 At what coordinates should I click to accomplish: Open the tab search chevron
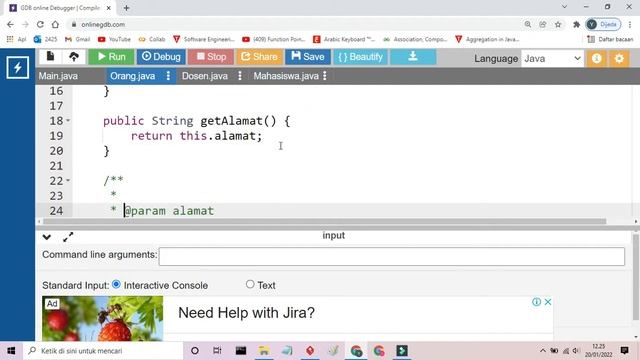click(x=564, y=7)
